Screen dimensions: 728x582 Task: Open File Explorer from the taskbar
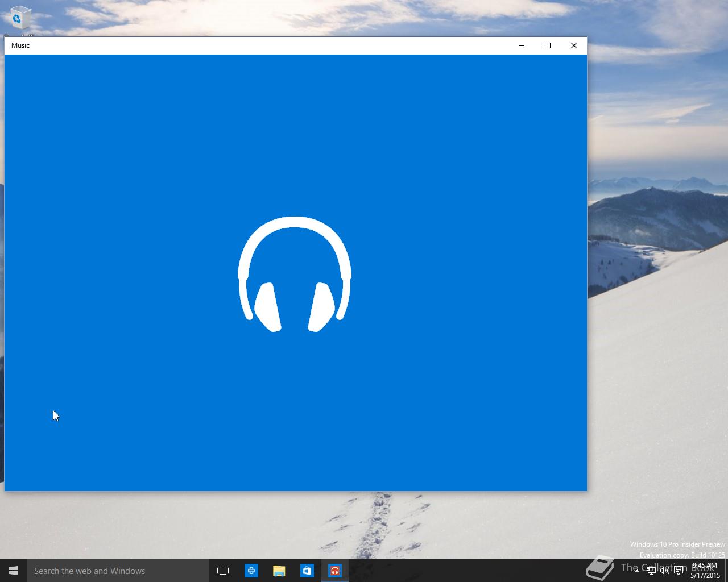click(279, 571)
